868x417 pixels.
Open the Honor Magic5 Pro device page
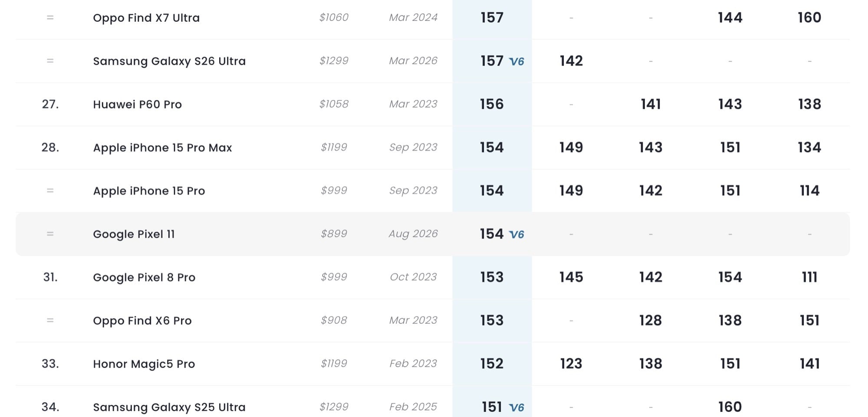click(x=144, y=364)
